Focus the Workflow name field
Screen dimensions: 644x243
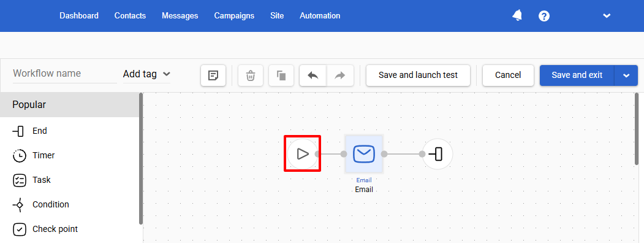pyautogui.click(x=65, y=74)
